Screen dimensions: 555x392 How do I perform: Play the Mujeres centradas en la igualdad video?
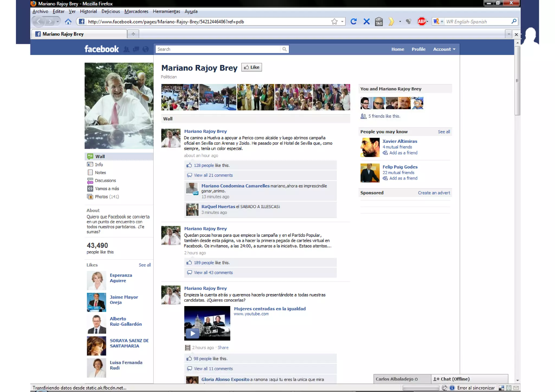point(193,333)
